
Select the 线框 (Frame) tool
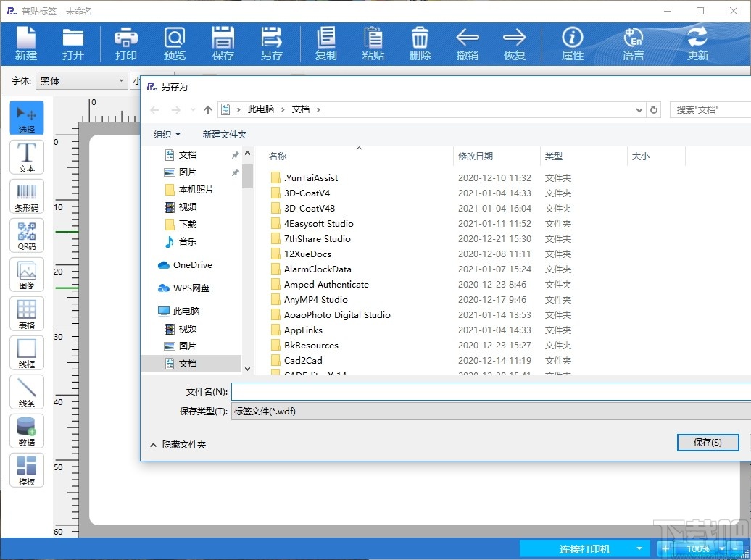point(27,353)
